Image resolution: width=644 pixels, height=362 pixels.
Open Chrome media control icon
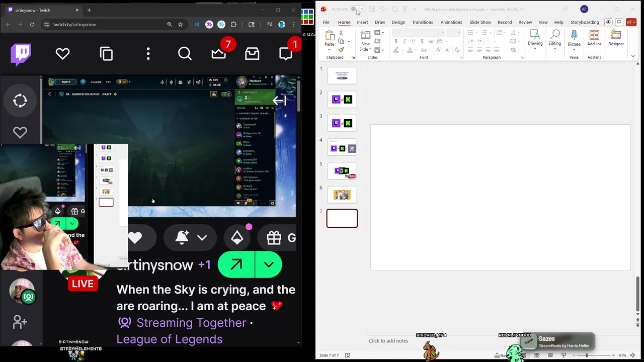[x=270, y=24]
